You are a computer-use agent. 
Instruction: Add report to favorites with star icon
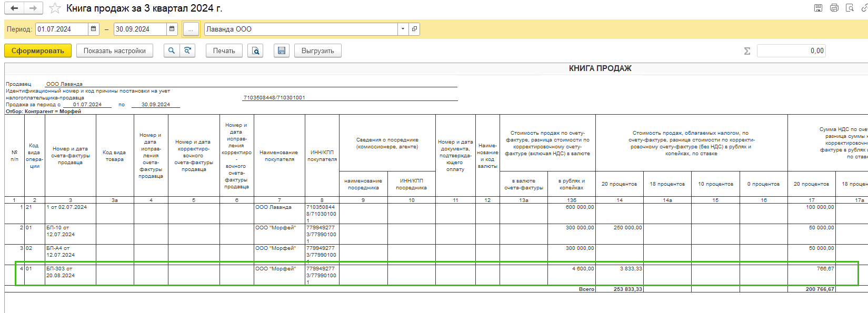(54, 8)
